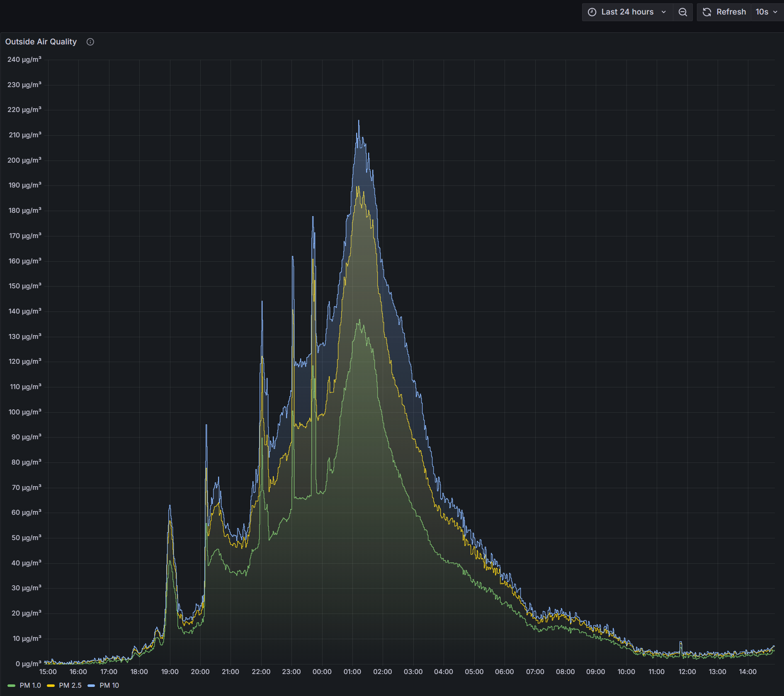Click the Outside Air Quality panel title

[41, 42]
